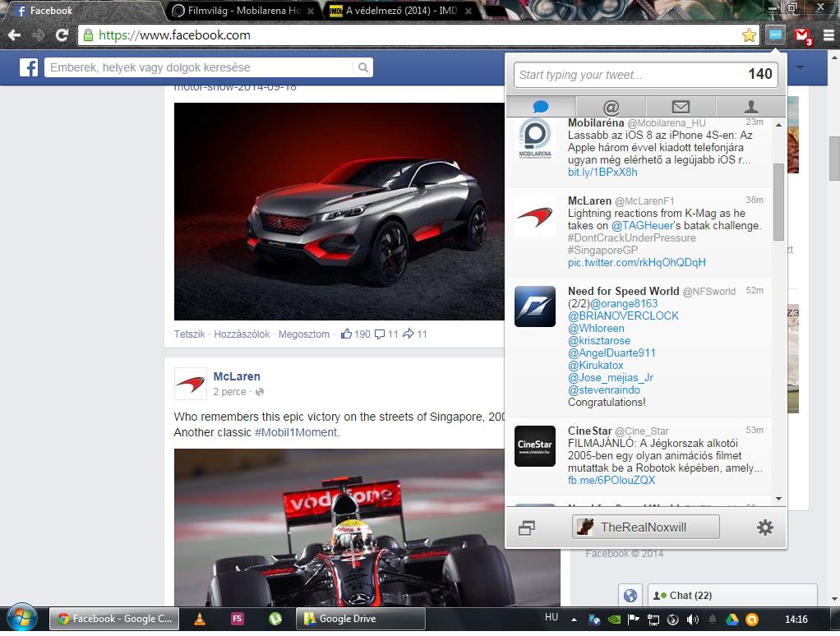Click the FS taskbar icon
The width and height of the screenshot is (840, 636).
[x=237, y=619]
